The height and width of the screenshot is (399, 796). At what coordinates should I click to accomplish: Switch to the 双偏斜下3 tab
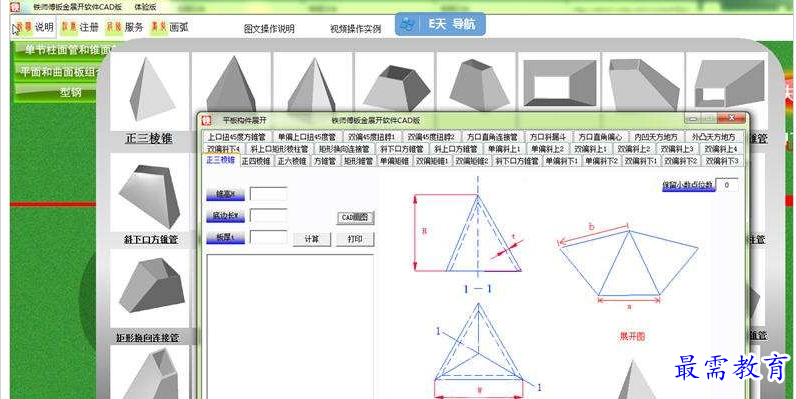(722, 161)
